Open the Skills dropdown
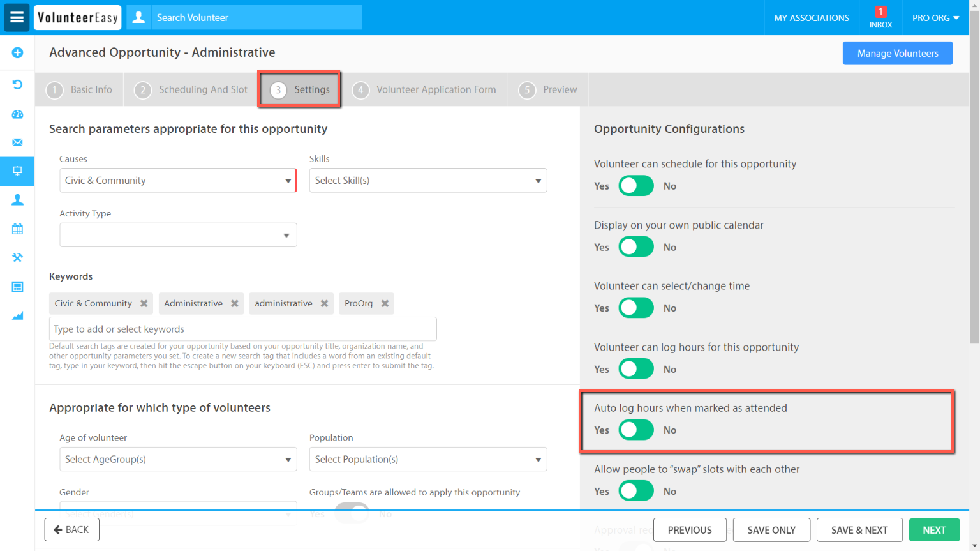Screen dimensions: 980x551 (x=428, y=180)
